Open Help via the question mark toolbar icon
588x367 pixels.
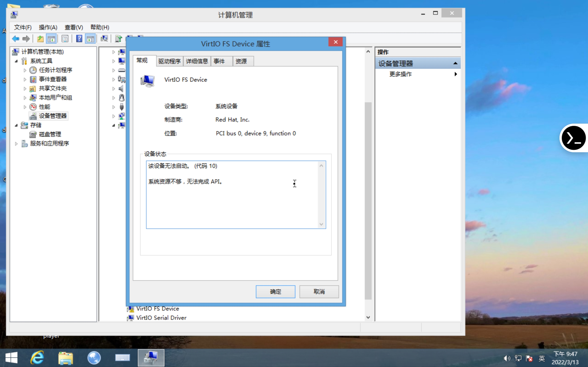pos(79,38)
